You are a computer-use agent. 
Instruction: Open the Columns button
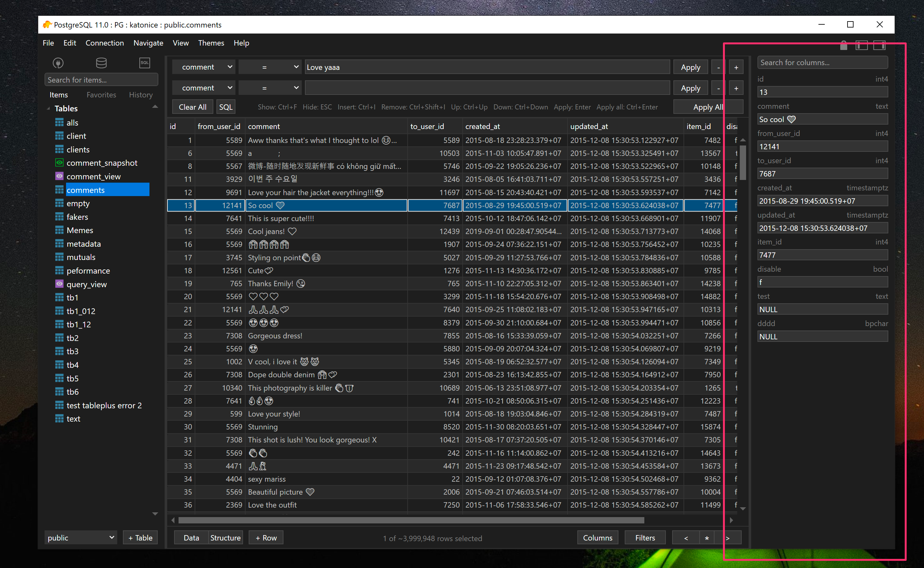point(598,538)
